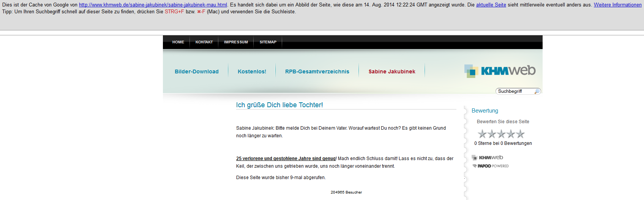644x200 pixels.
Task: Select the Sabine Jakubinek section
Action: tap(392, 71)
